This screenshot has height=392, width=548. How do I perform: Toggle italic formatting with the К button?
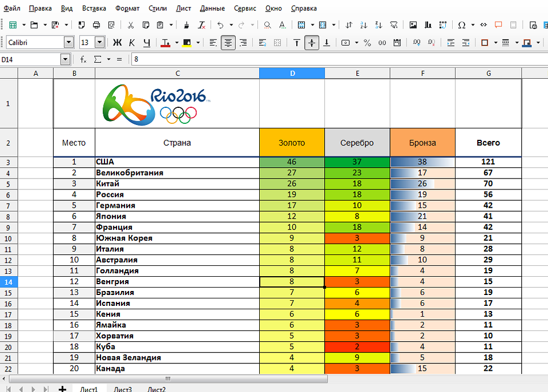pyautogui.click(x=132, y=43)
